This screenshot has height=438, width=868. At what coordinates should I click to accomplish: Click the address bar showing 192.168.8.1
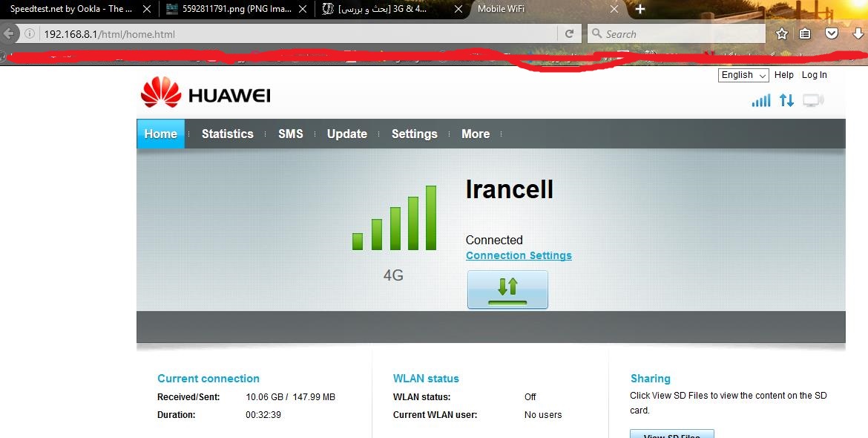(299, 33)
